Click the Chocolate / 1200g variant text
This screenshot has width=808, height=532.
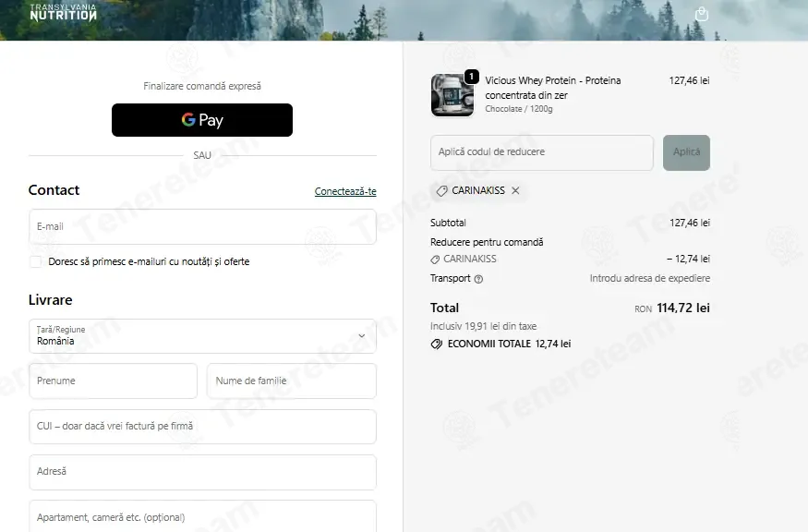click(x=518, y=109)
